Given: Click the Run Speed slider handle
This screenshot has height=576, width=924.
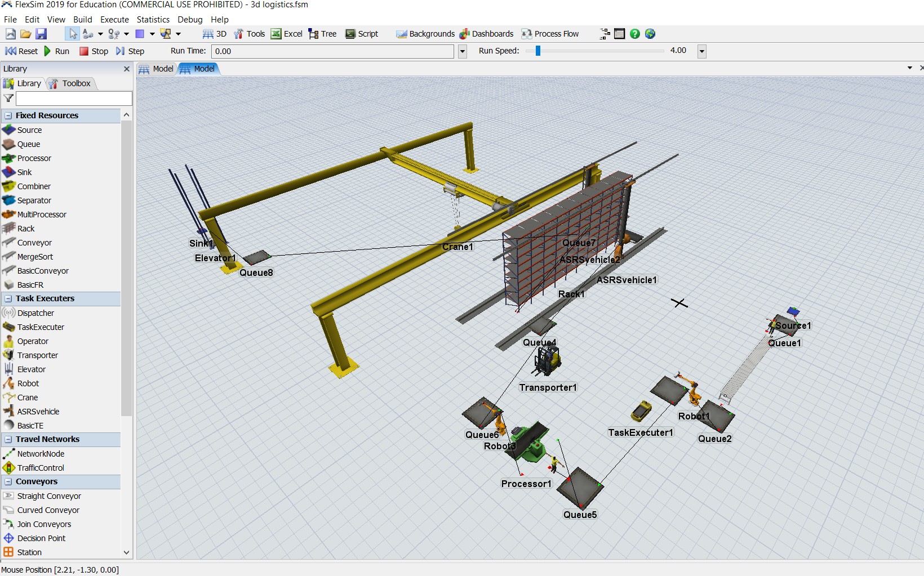Looking at the screenshot, I should click(x=538, y=51).
